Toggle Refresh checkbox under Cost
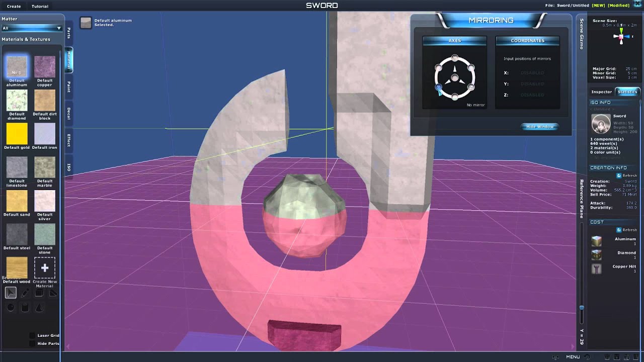The height and width of the screenshot is (362, 644). coord(619,230)
